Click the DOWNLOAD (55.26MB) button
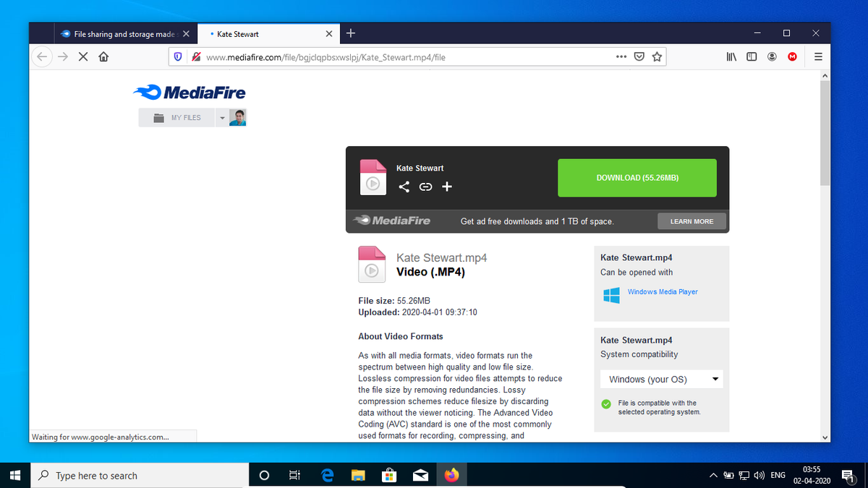 click(637, 177)
